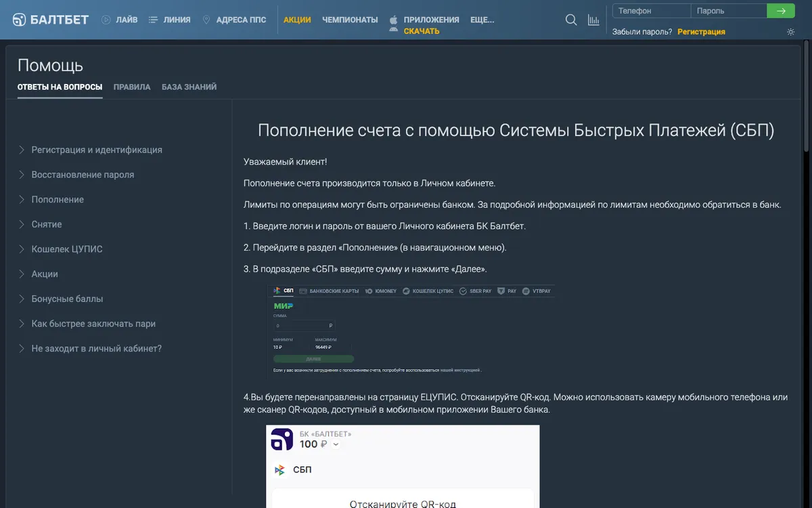Click the Android app icon
812x508 pixels.
point(394,29)
